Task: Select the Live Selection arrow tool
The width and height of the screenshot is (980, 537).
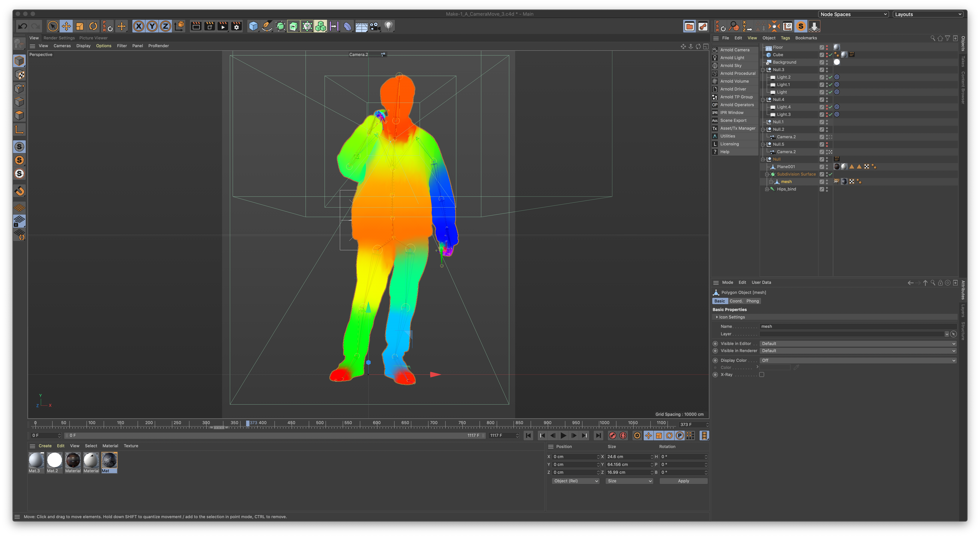Action: pyautogui.click(x=53, y=26)
